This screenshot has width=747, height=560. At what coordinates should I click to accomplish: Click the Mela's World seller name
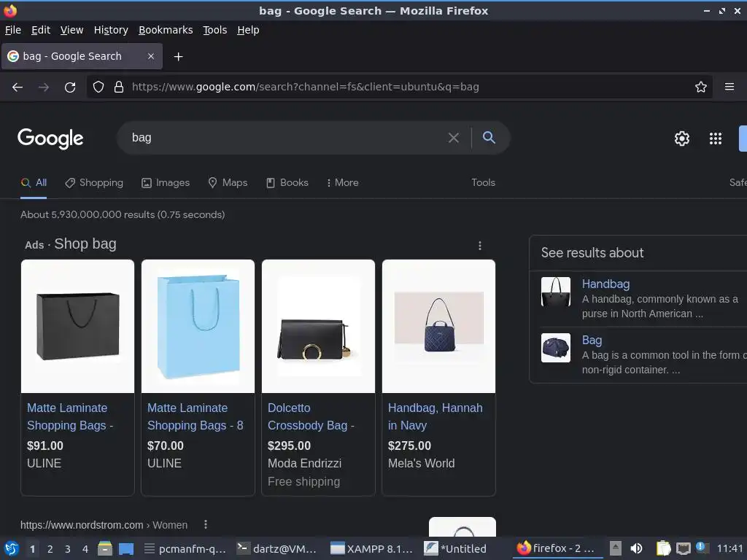(421, 463)
